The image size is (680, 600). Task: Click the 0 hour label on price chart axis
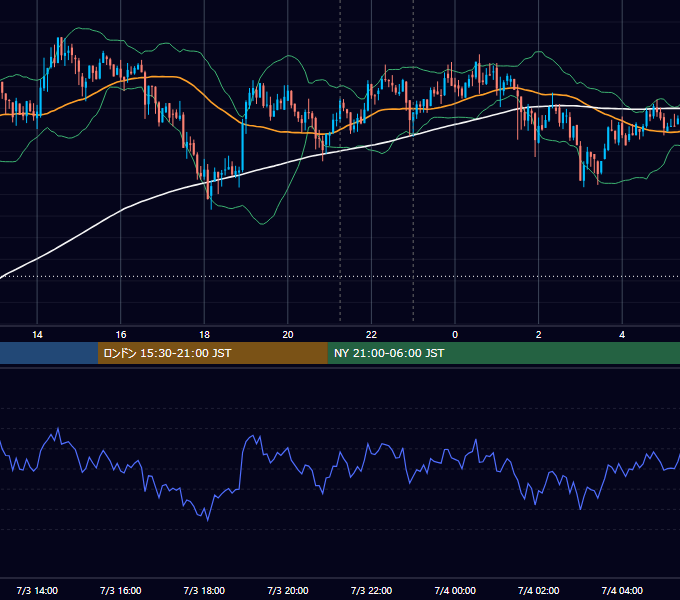[455, 335]
